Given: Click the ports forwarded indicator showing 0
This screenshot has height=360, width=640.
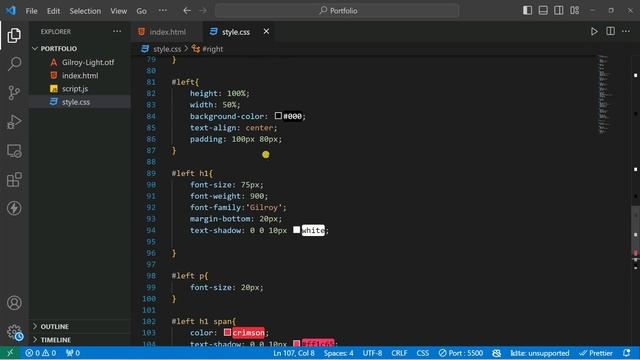Looking at the screenshot, I should click(x=73, y=353).
